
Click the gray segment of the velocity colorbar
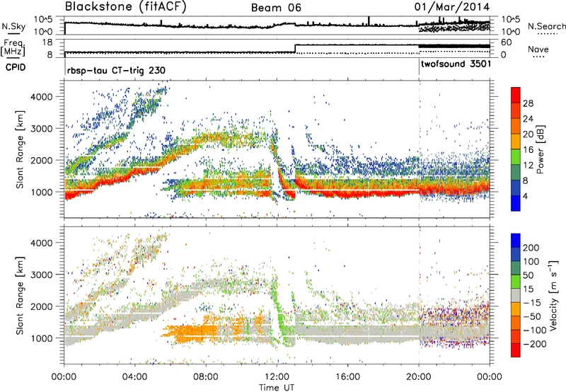pos(516,295)
